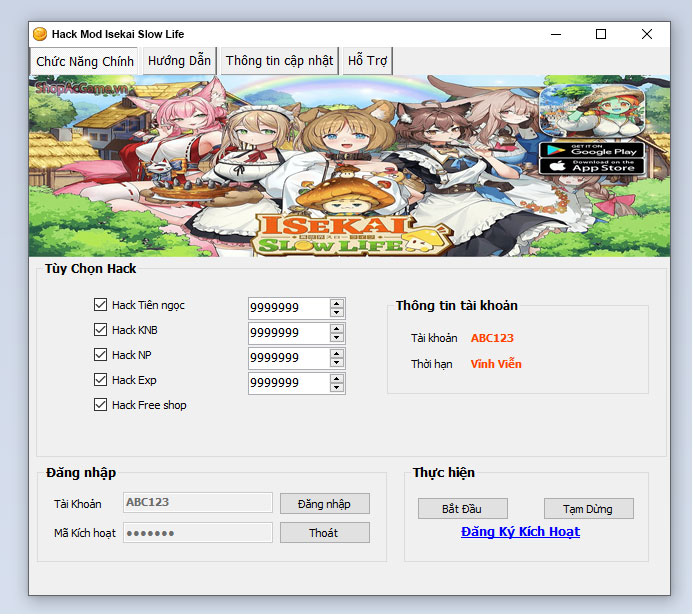
Task: Click the gold coin app icon in title bar
Action: [x=40, y=34]
